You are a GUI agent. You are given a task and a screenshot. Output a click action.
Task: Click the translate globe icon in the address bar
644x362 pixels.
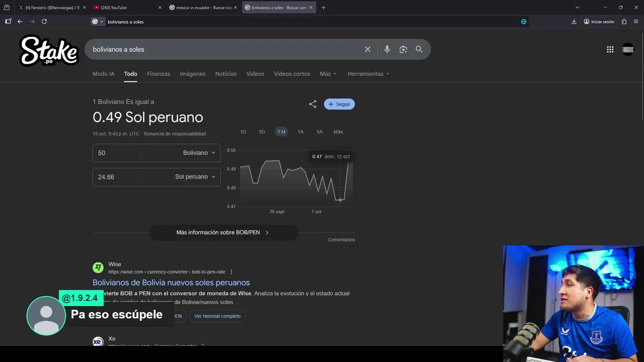click(x=524, y=22)
